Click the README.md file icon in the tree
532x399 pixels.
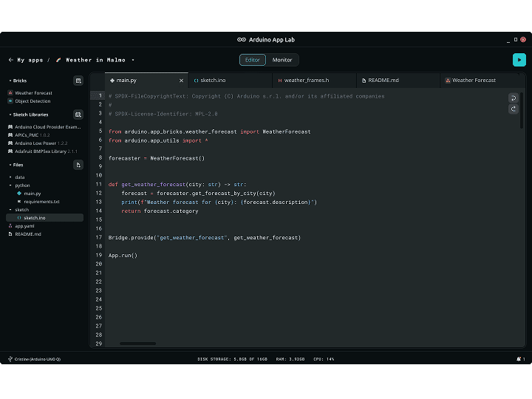click(x=10, y=234)
